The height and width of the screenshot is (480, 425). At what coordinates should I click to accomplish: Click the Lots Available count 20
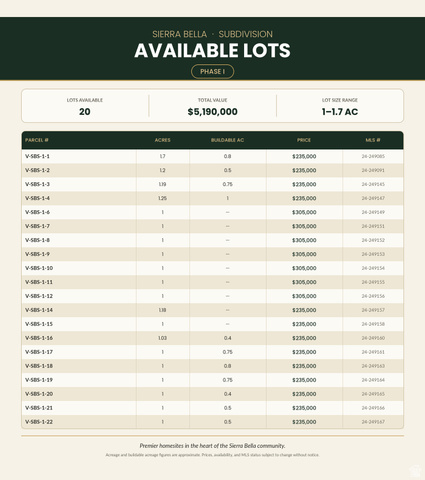(x=85, y=112)
